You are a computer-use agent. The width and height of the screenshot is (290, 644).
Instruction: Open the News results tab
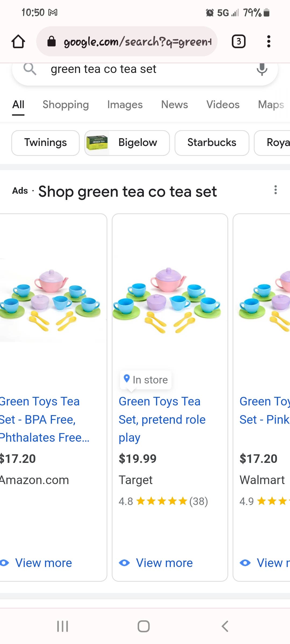click(175, 105)
